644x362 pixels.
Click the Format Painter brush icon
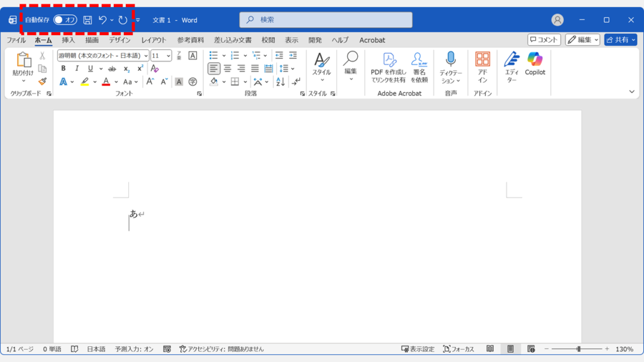click(x=42, y=82)
